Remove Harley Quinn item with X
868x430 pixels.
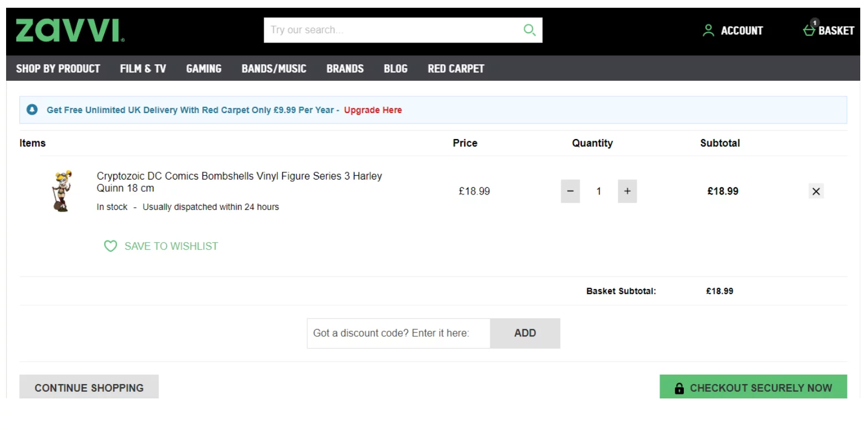(816, 191)
